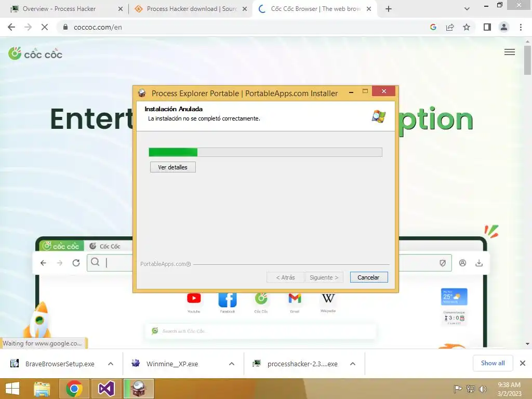Image resolution: width=532 pixels, height=399 pixels.
Task: Close the Overview - Process Hacker tab
Action: click(x=120, y=9)
